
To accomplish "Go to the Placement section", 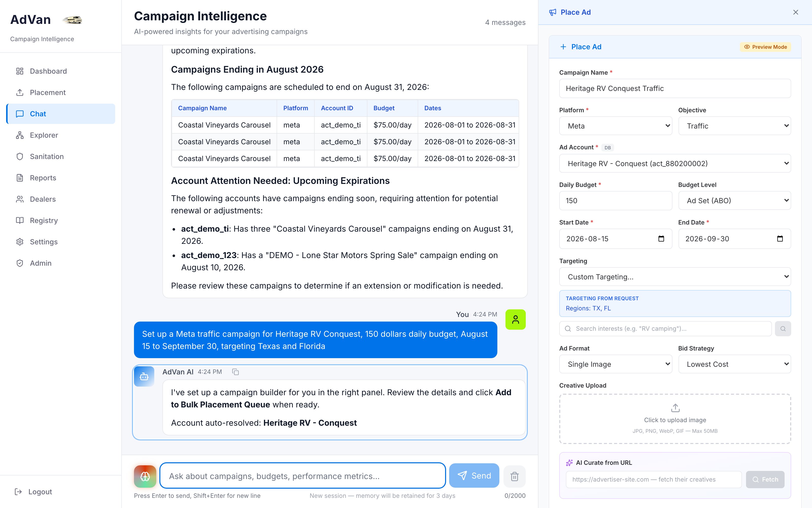I will click(x=61, y=92).
